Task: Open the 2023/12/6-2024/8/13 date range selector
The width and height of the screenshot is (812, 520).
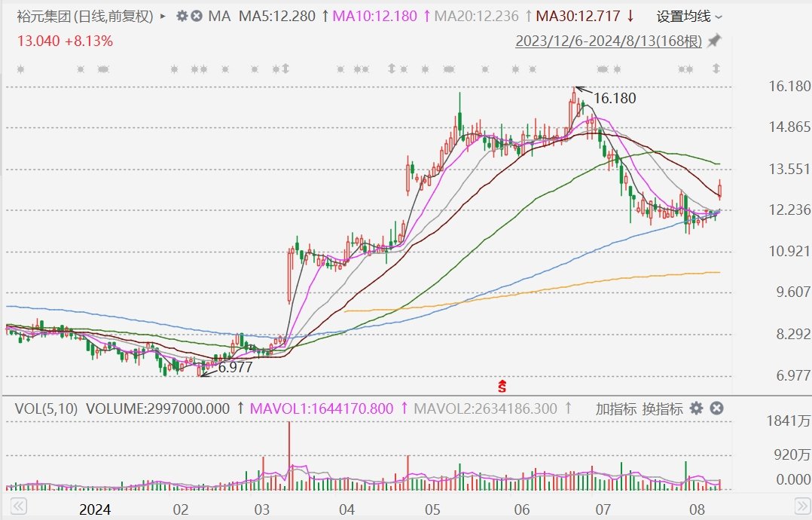Action: click(608, 41)
